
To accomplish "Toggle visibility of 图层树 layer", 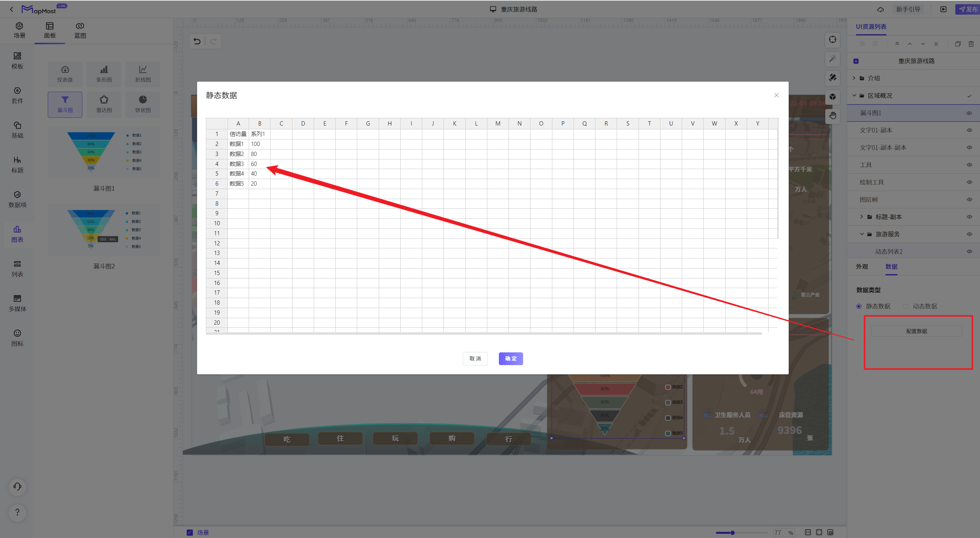I will (x=970, y=199).
